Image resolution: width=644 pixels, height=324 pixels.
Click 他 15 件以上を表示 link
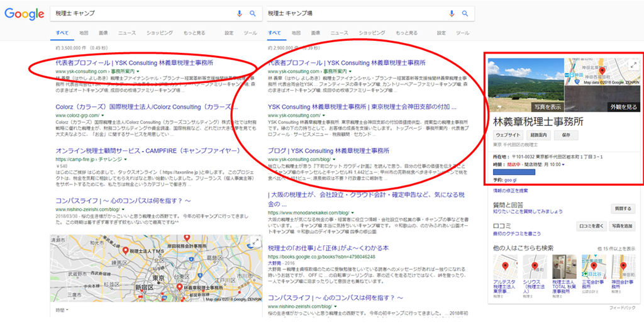616,249
